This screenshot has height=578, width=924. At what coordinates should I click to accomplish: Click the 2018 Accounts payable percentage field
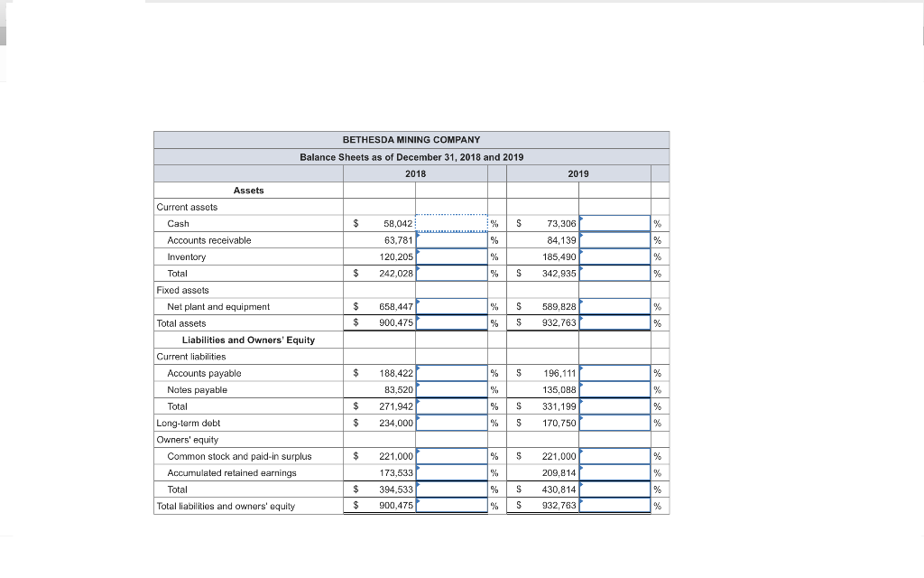(452, 373)
